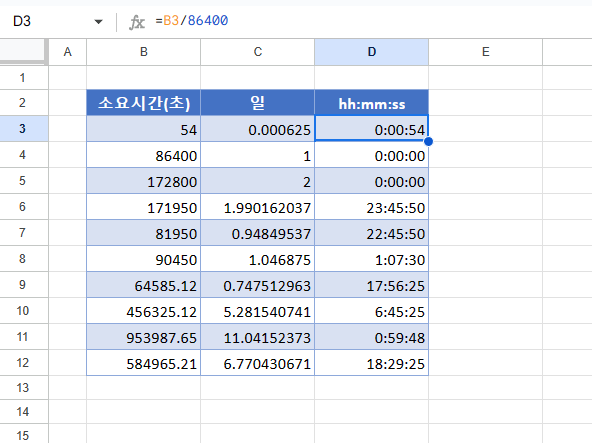Select row 3 header
This screenshot has height=443, width=592.
point(24,129)
